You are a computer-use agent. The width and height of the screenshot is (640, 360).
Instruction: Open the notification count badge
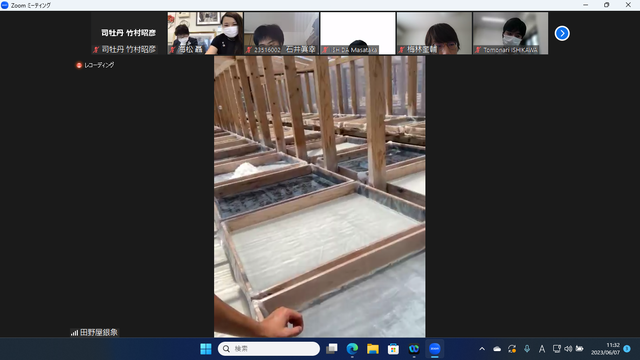[x=627, y=349]
